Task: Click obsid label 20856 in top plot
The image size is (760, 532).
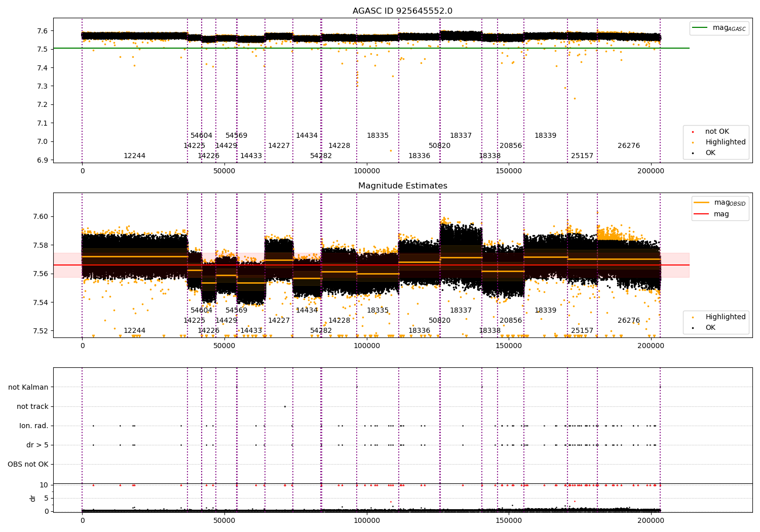Action: coord(511,146)
